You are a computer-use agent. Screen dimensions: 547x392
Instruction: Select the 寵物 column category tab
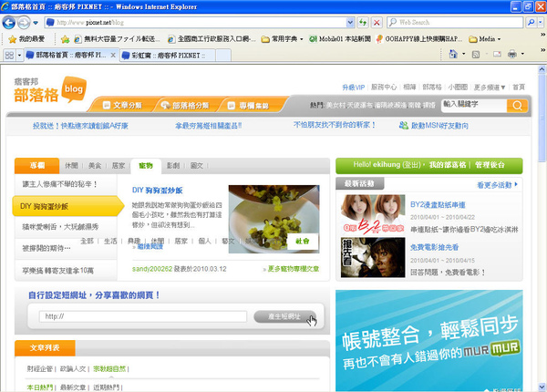[146, 166]
